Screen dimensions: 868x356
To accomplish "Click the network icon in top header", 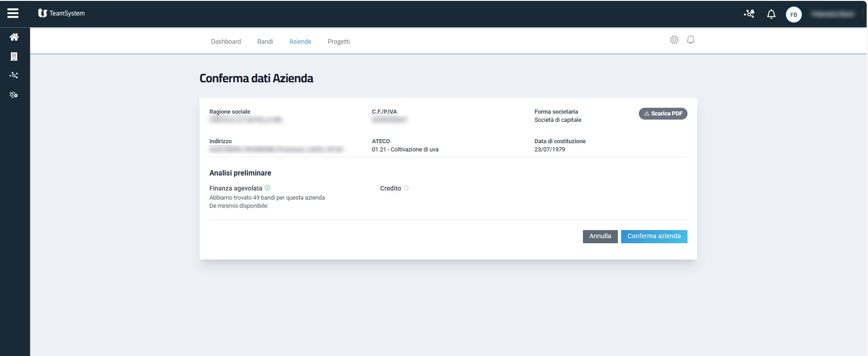I will point(749,14).
